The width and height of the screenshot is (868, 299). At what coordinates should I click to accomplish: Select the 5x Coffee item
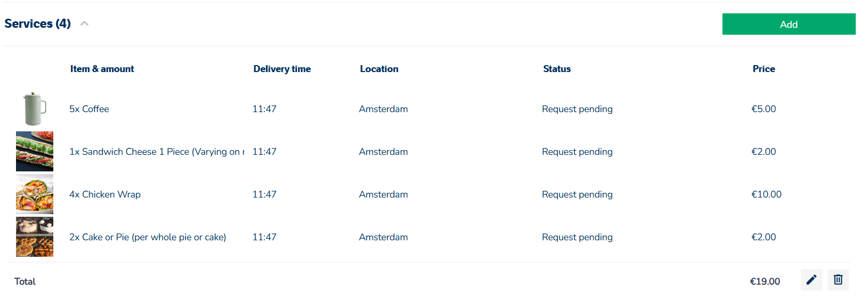click(89, 109)
